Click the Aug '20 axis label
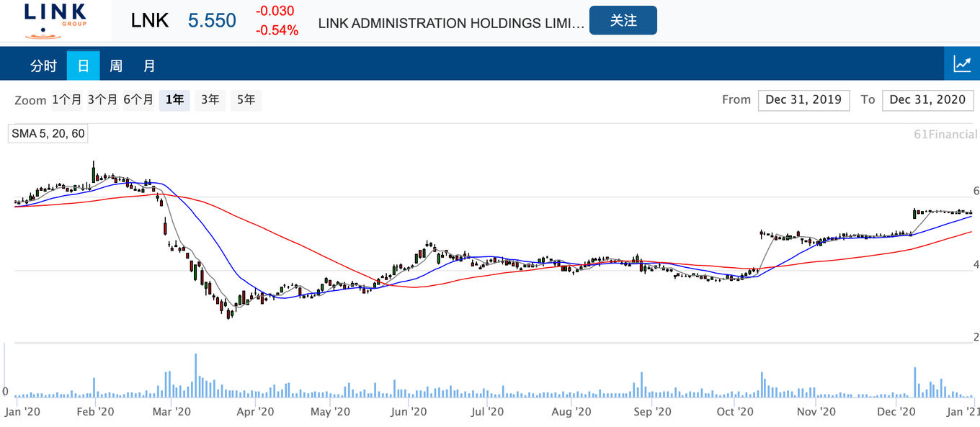This screenshot has height=427, width=980. tap(571, 412)
